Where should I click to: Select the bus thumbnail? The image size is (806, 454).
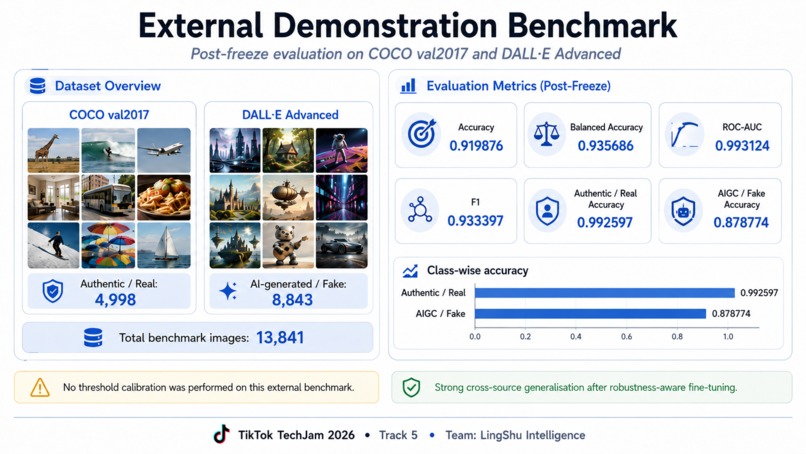108,197
